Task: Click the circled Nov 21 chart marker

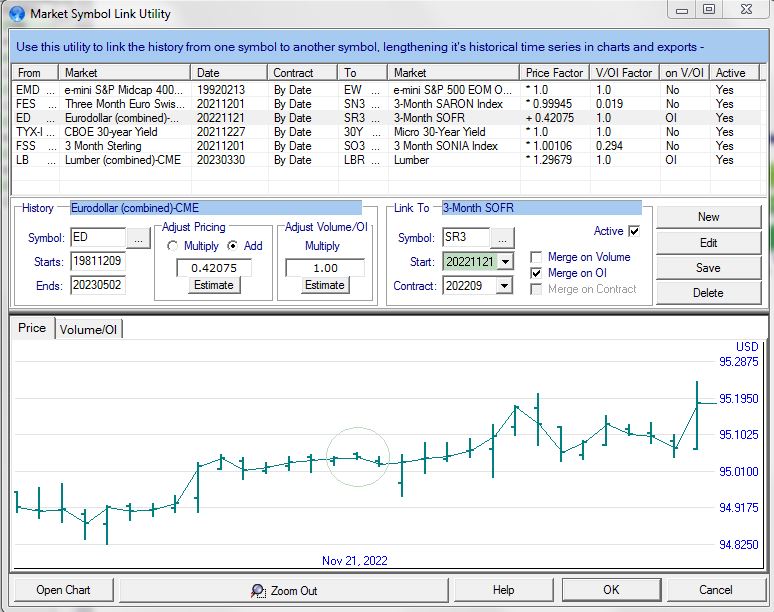Action: [x=358, y=457]
